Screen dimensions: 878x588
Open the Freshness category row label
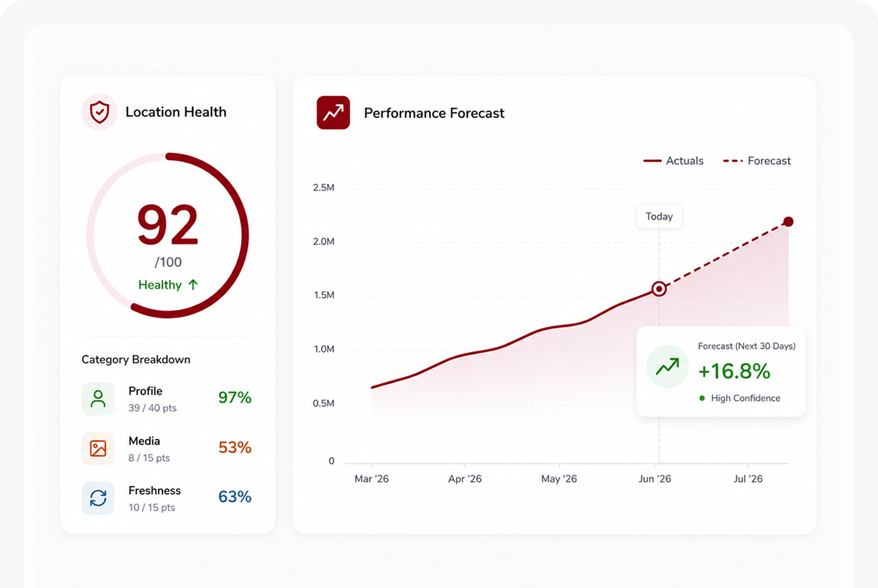pos(155,491)
